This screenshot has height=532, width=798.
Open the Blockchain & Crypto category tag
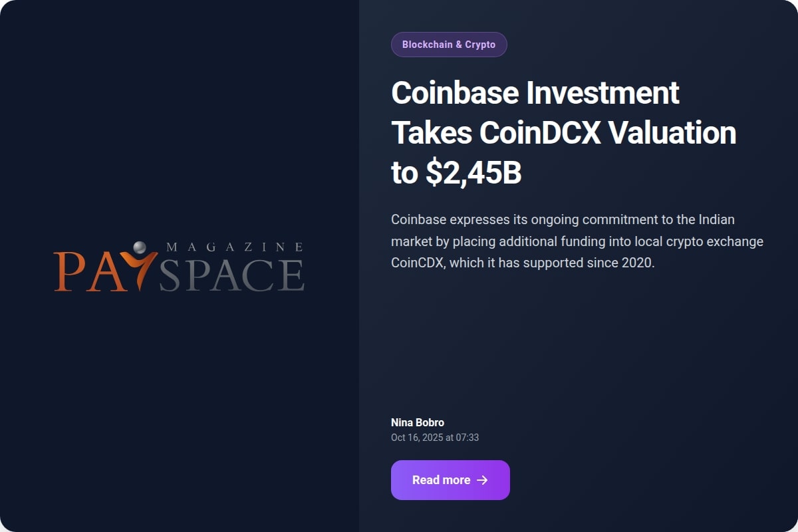coord(449,45)
